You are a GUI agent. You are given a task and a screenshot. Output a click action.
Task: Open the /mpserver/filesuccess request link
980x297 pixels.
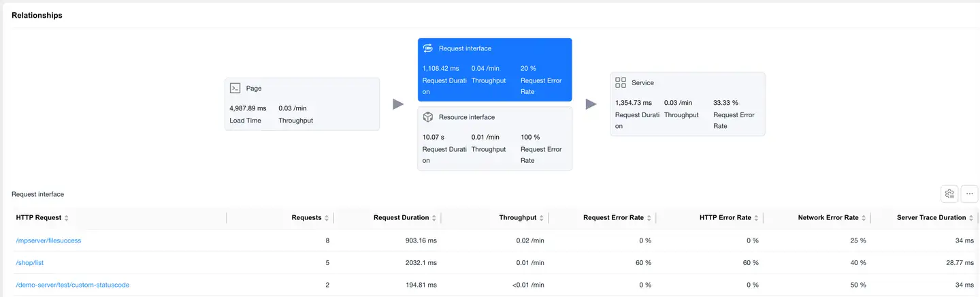pyautogui.click(x=48, y=240)
